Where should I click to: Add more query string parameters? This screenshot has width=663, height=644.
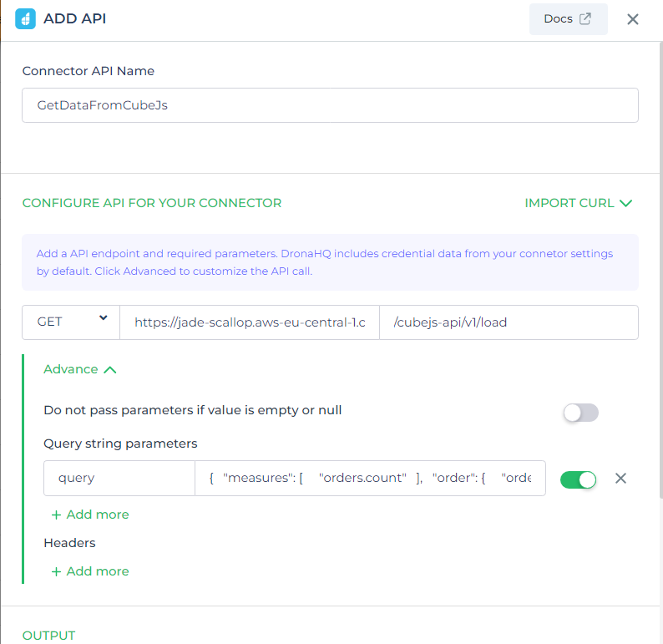coord(90,515)
